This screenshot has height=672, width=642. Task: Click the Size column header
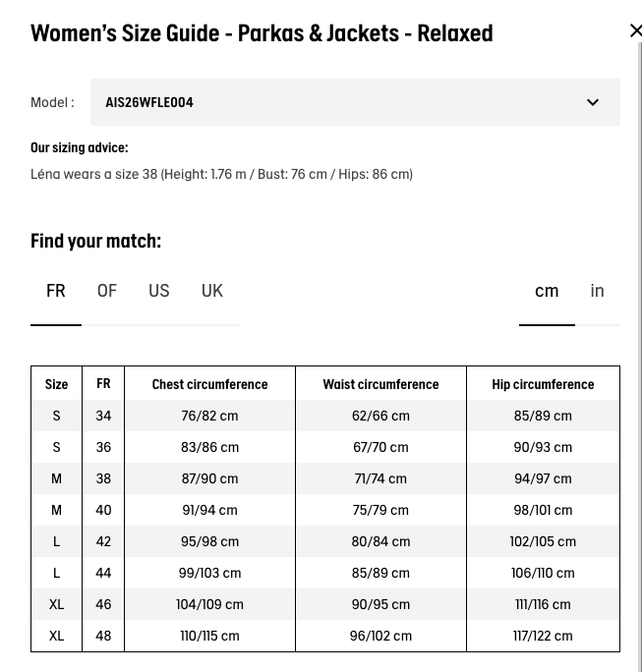click(57, 384)
